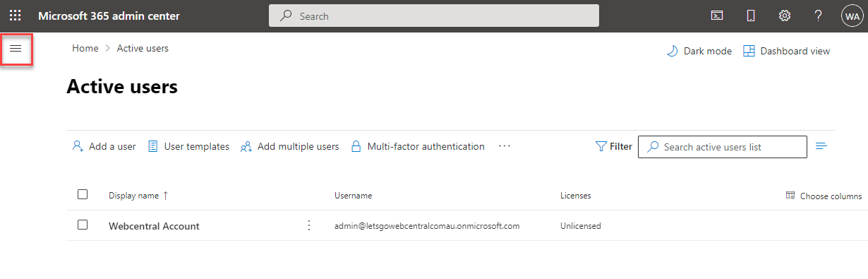Open User templates command
Screen dimensions: 868x279
tap(188, 146)
